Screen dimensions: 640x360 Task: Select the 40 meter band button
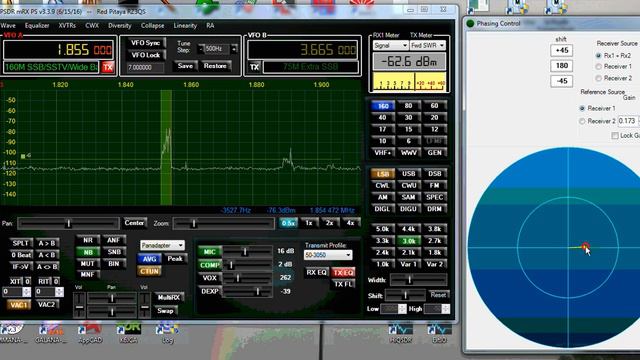(x=382, y=118)
